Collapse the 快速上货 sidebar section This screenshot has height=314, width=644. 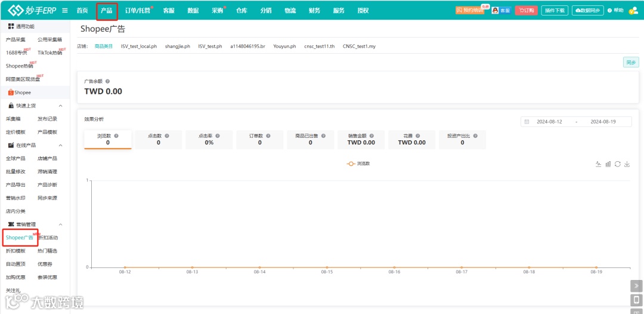(x=60, y=106)
